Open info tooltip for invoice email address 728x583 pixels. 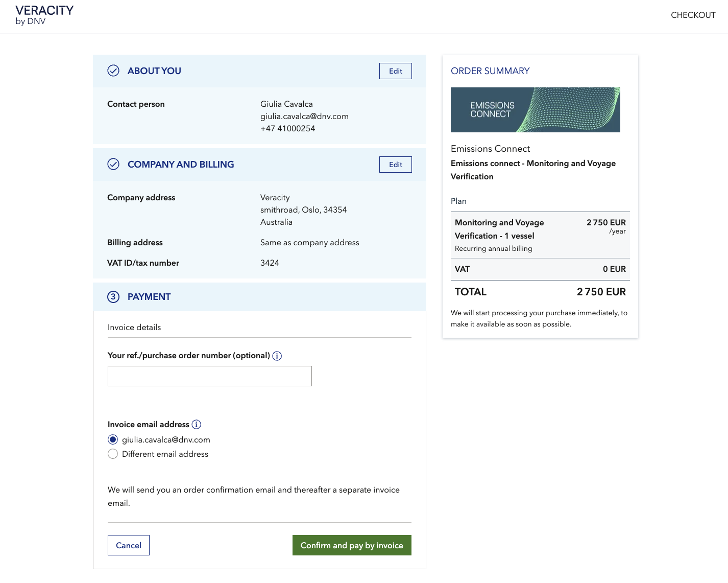(197, 425)
